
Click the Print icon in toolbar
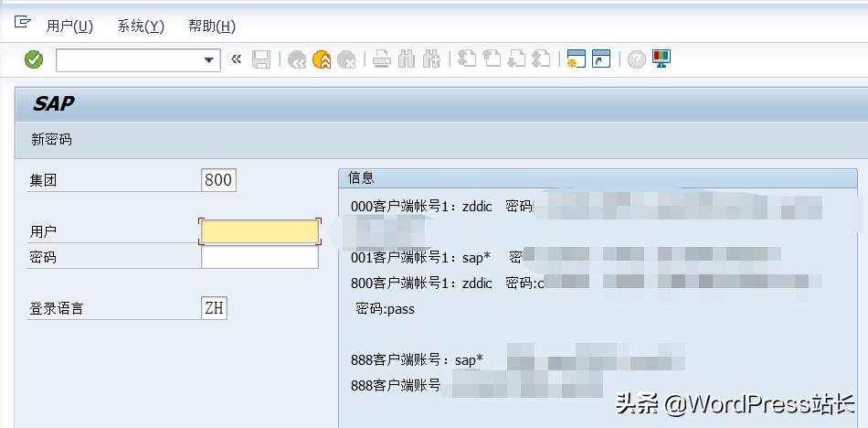point(382,59)
